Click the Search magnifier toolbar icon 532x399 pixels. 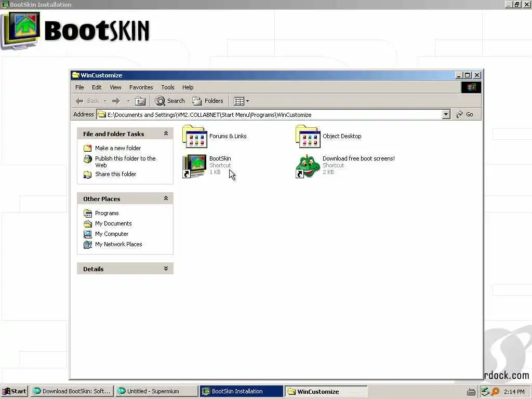(160, 101)
